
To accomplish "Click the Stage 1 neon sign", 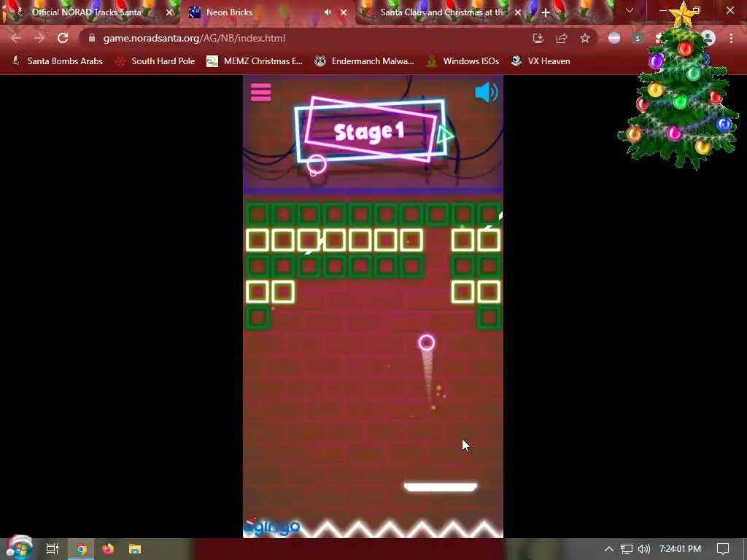I will coord(370,131).
